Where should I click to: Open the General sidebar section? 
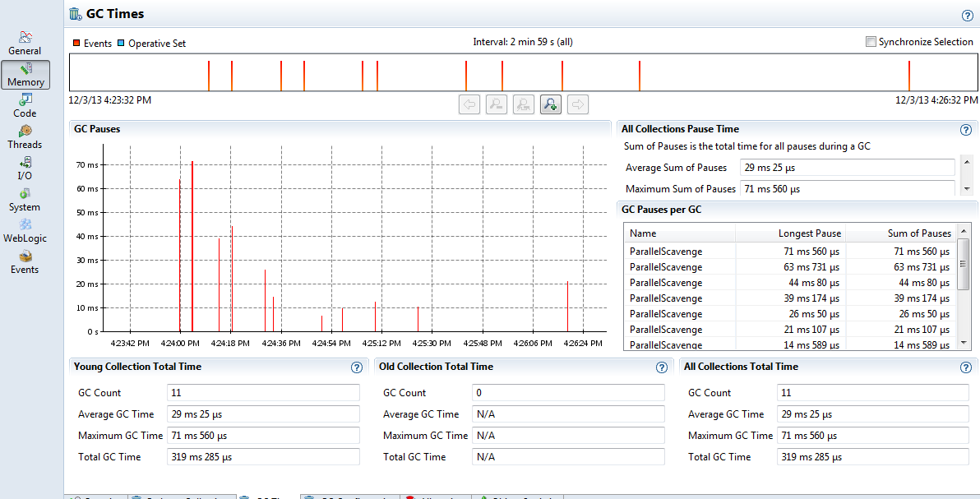25,43
